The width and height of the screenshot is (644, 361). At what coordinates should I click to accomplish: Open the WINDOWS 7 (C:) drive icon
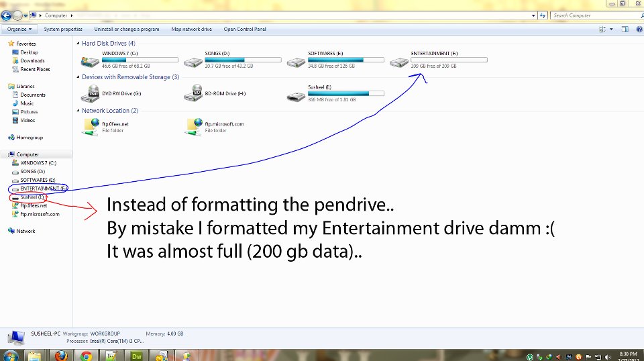pos(89,62)
